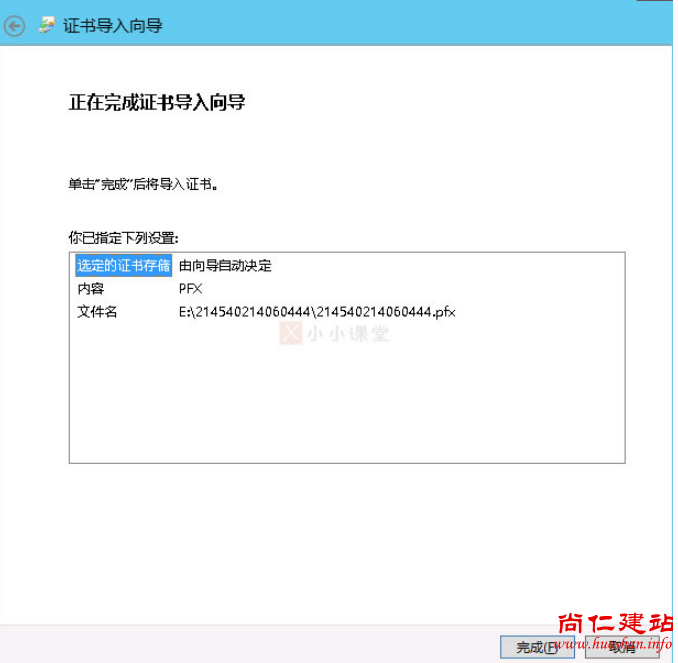This screenshot has height=663, width=678.
Task: Click the red 尚仁建站 watermark text
Action: 613,623
